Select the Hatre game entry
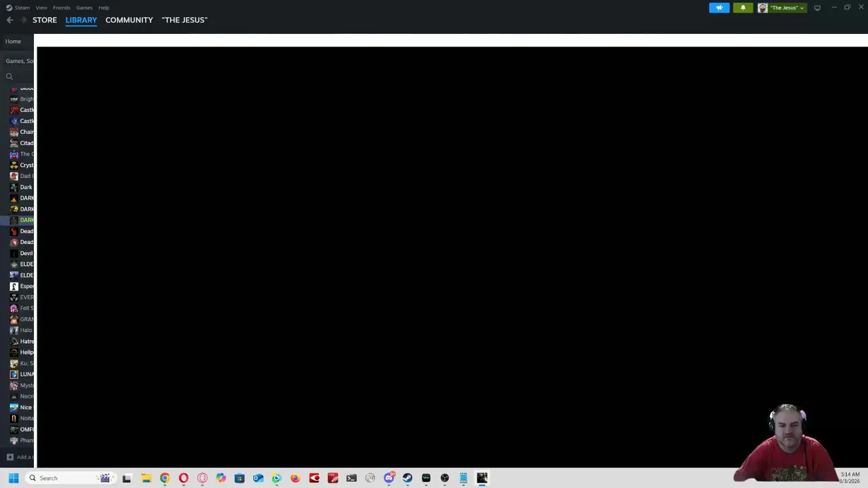 tap(22, 342)
